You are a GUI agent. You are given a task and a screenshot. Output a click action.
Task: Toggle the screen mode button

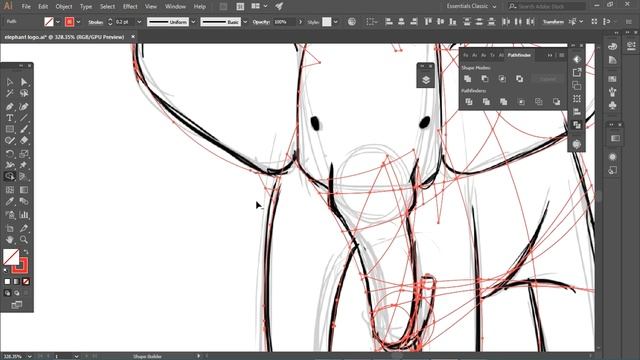(17, 305)
